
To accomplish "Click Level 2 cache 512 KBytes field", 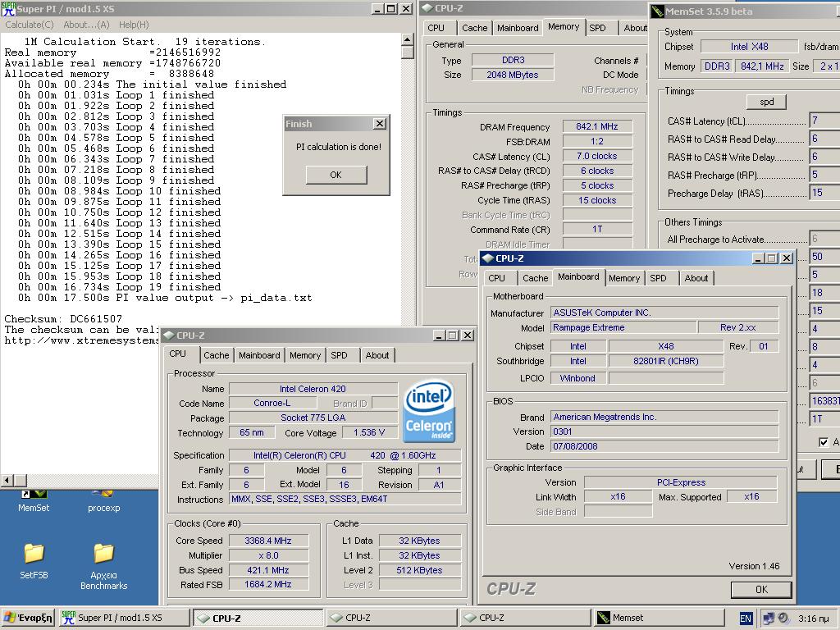I will [419, 570].
